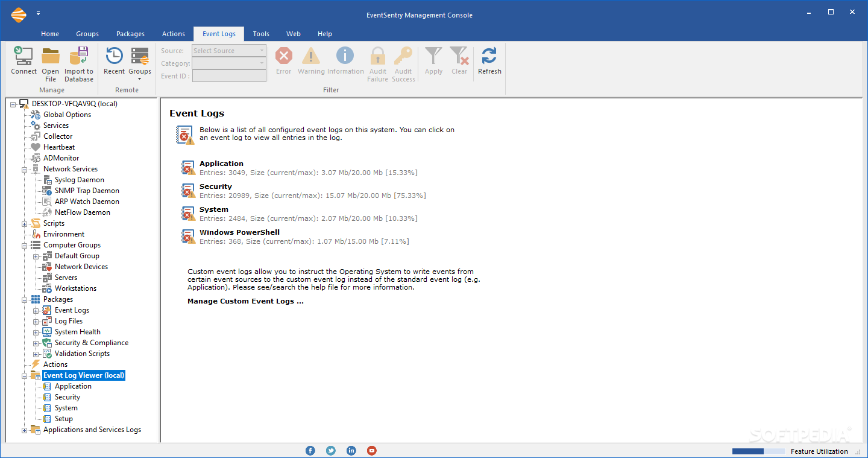Click the Clear filter icon
This screenshot has width=868, height=458.
point(459,56)
